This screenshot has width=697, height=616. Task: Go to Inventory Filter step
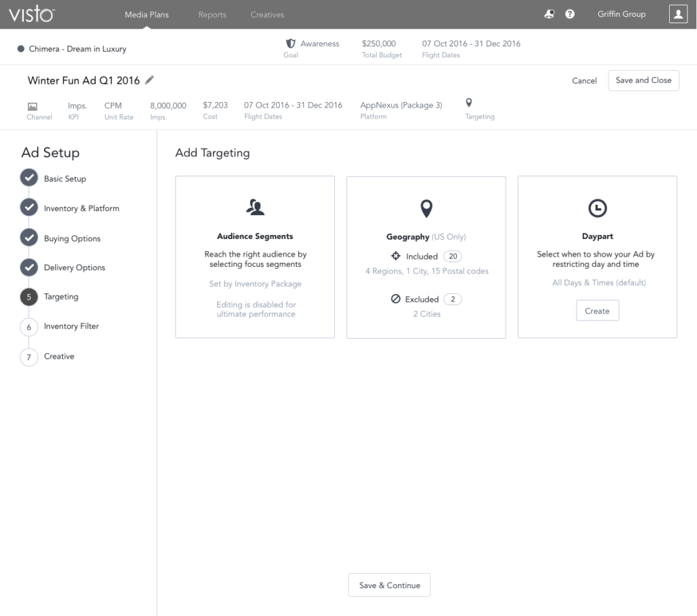click(71, 326)
